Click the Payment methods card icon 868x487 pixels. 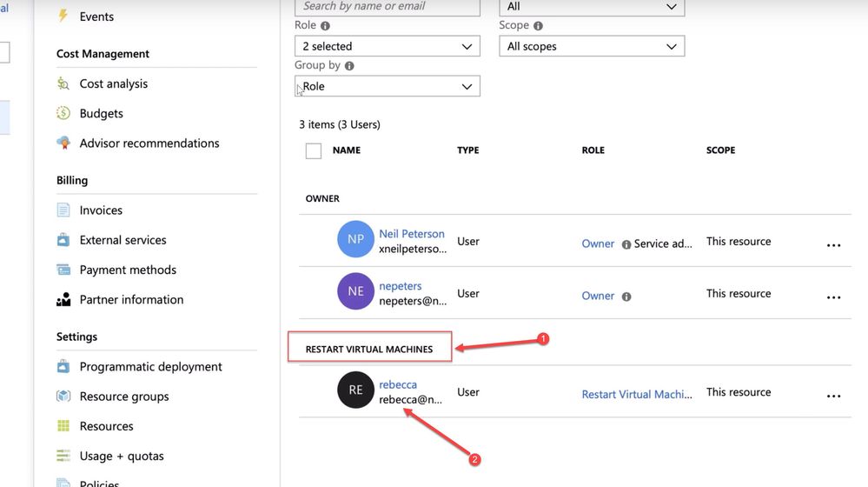pos(63,270)
